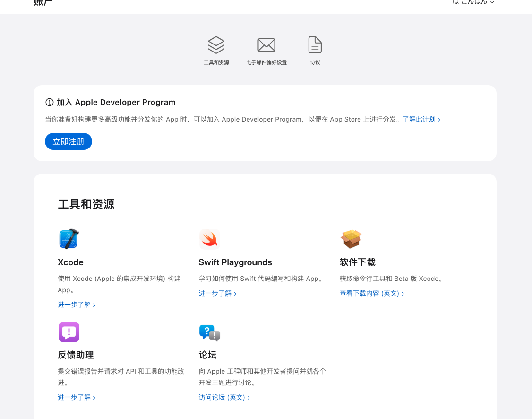Click 进一步了解 under Xcode
The width and height of the screenshot is (532, 419).
coord(74,305)
